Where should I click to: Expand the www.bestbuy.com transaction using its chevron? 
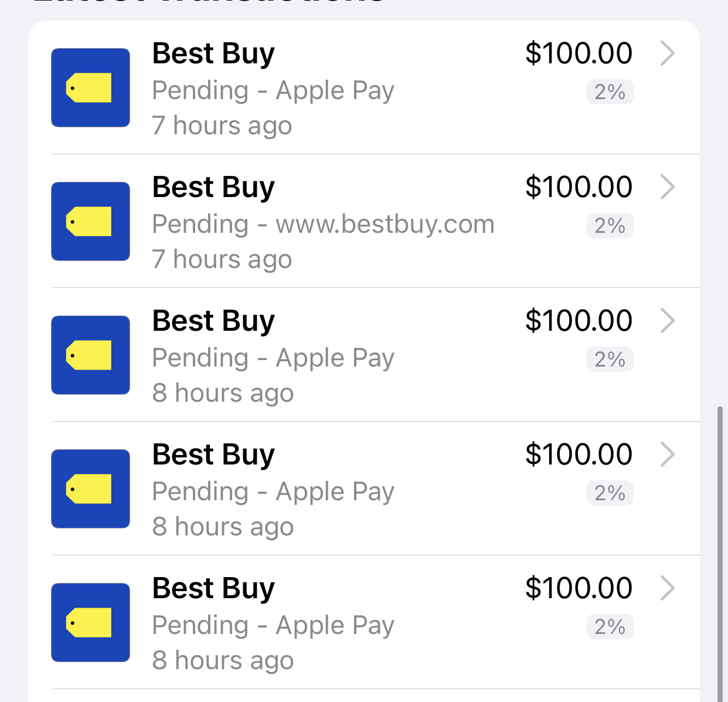(x=668, y=187)
